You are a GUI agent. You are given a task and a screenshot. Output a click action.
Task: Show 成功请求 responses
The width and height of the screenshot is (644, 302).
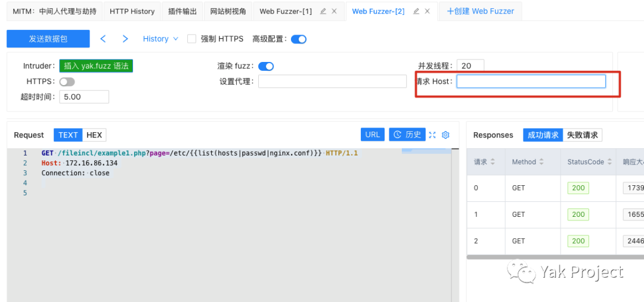coord(543,135)
